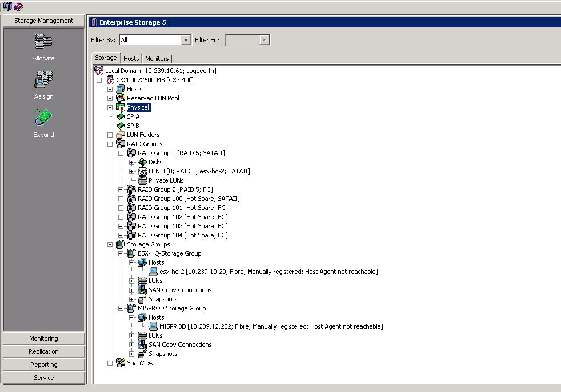Open the Replication section
The width and height of the screenshot is (561, 392).
click(43, 351)
